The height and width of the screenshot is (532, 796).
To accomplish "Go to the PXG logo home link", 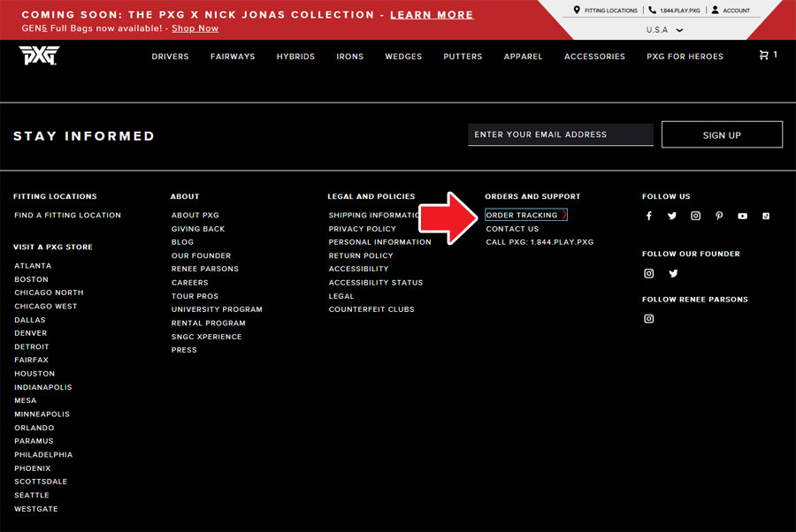I will click(39, 56).
